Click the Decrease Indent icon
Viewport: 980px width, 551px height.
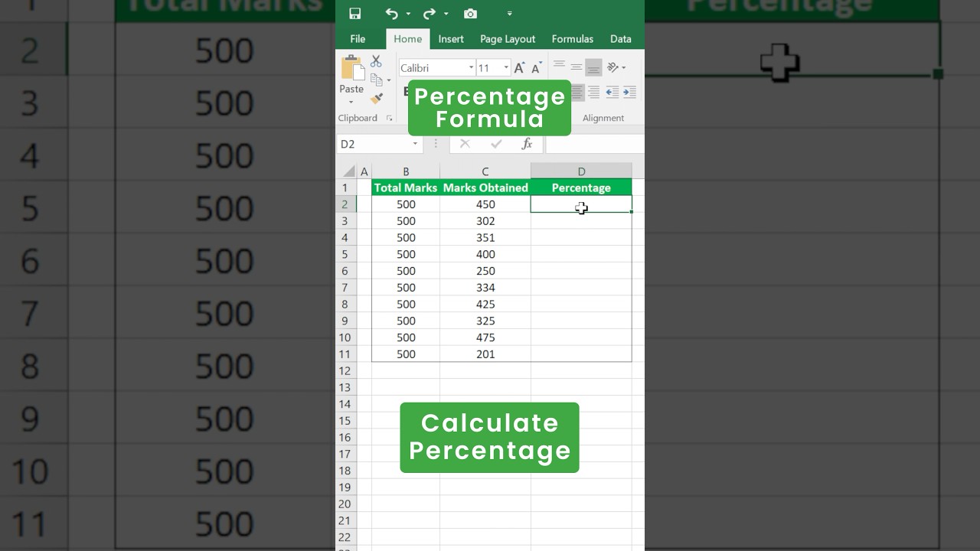pyautogui.click(x=612, y=93)
